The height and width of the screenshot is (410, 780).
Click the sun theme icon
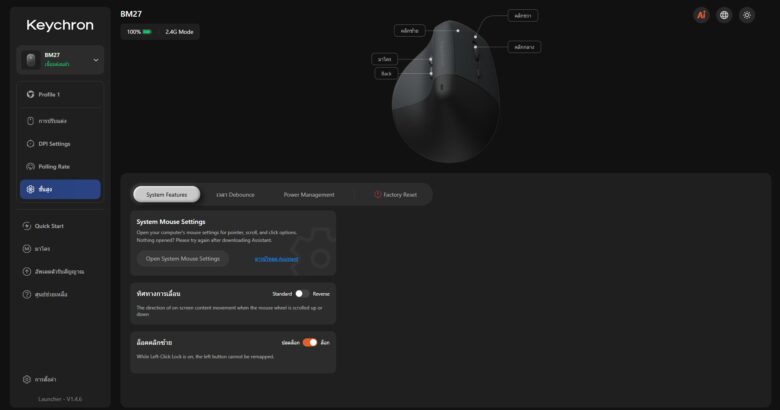[747, 15]
